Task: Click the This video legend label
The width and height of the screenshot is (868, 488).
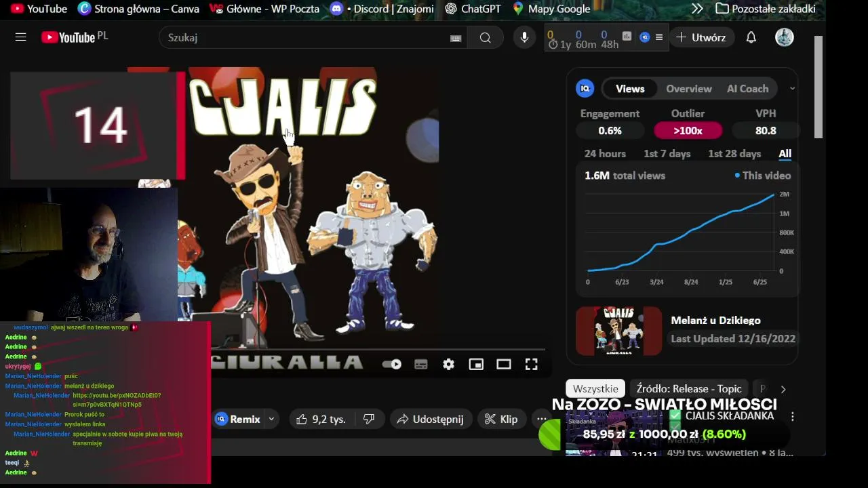Action: click(763, 176)
